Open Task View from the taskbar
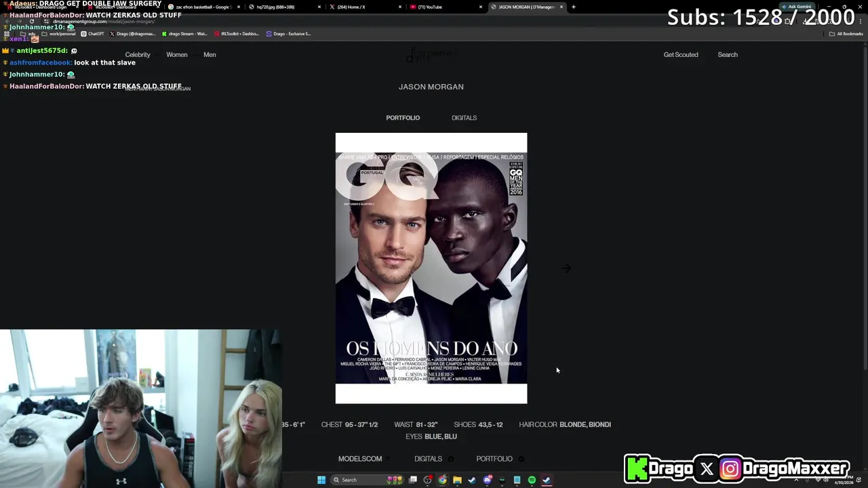868x488 pixels. pyautogui.click(x=412, y=480)
